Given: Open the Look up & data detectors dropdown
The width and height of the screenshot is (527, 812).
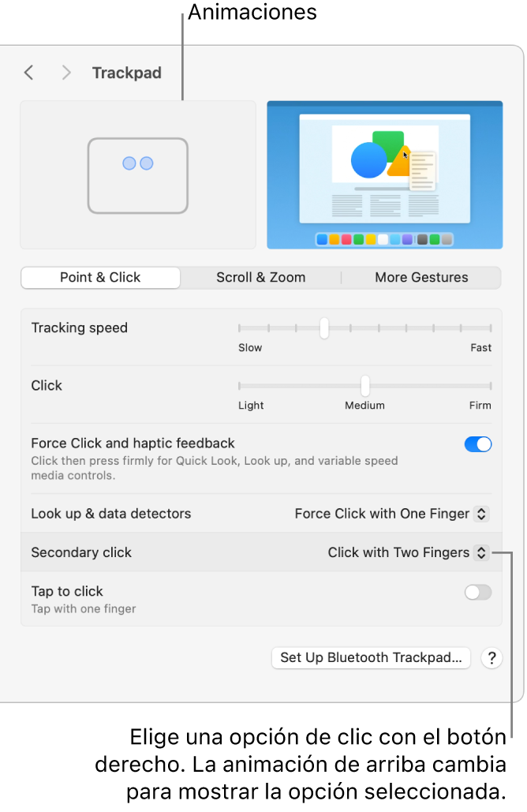Looking at the screenshot, I should click(x=392, y=514).
